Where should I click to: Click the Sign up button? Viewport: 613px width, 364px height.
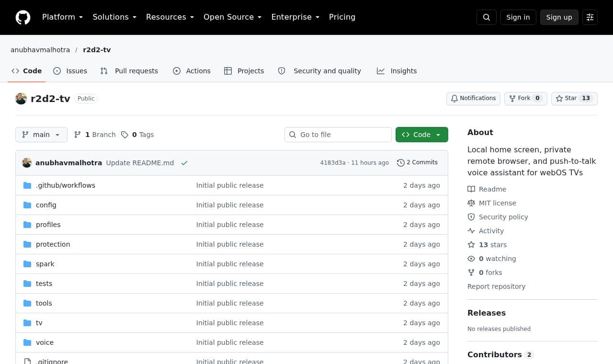pyautogui.click(x=559, y=17)
